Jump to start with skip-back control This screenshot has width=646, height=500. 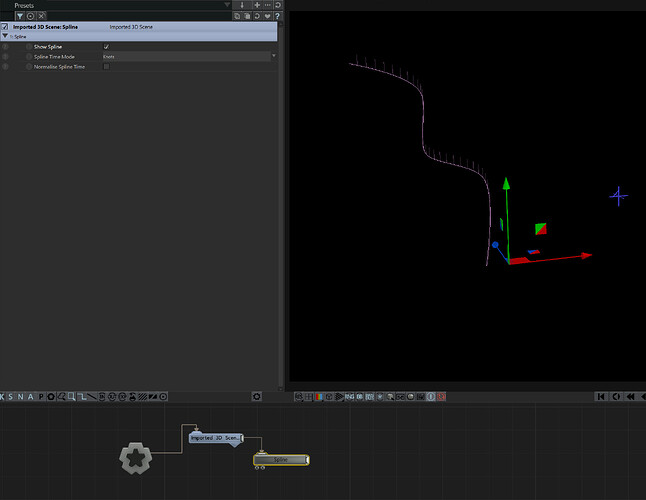601,396
